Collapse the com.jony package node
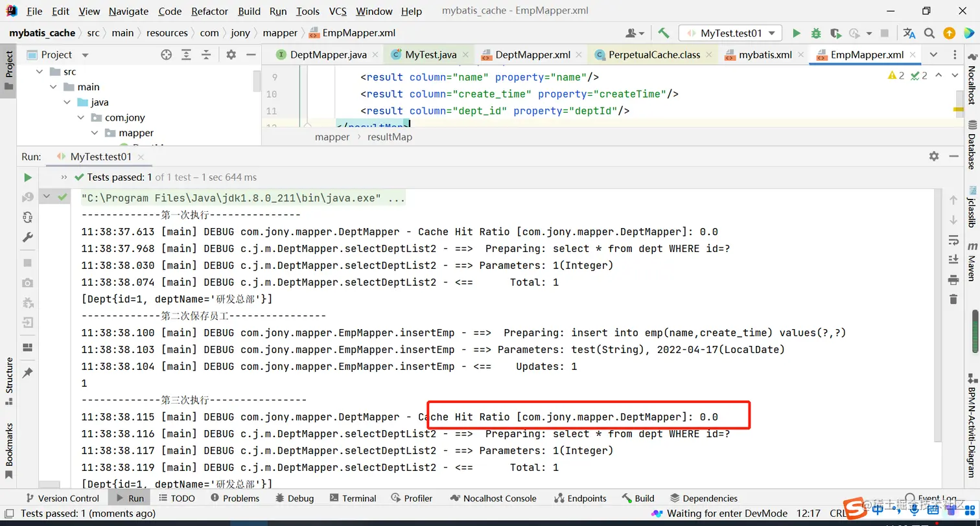Image resolution: width=980 pixels, height=526 pixels. click(82, 118)
